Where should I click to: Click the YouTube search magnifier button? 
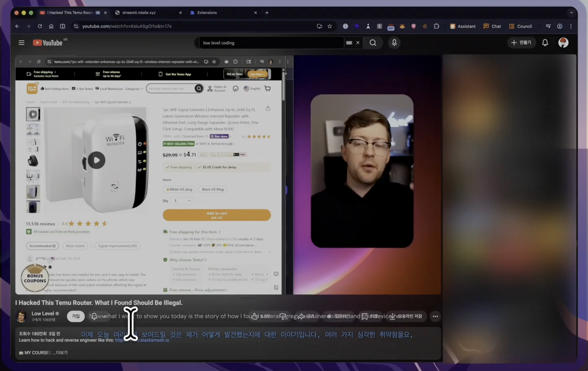click(x=373, y=43)
